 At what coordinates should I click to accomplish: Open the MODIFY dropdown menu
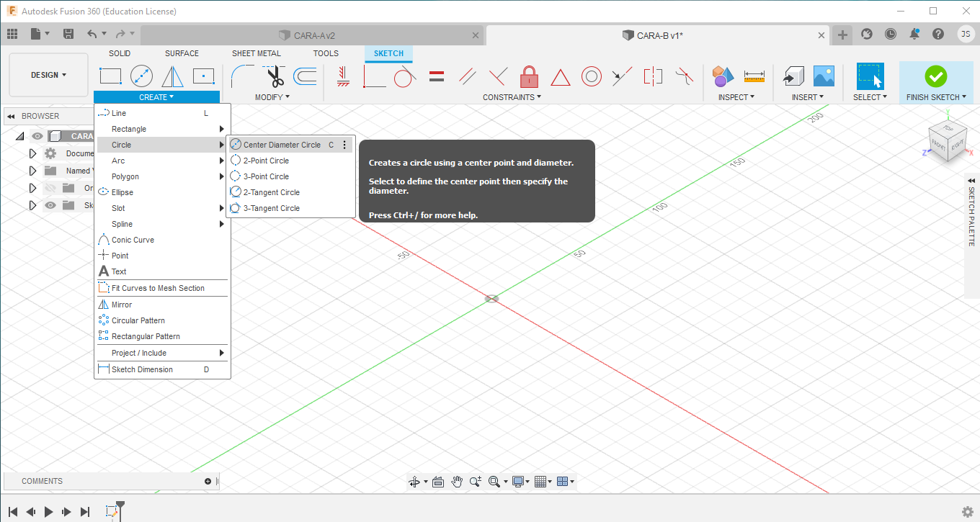[x=272, y=97]
